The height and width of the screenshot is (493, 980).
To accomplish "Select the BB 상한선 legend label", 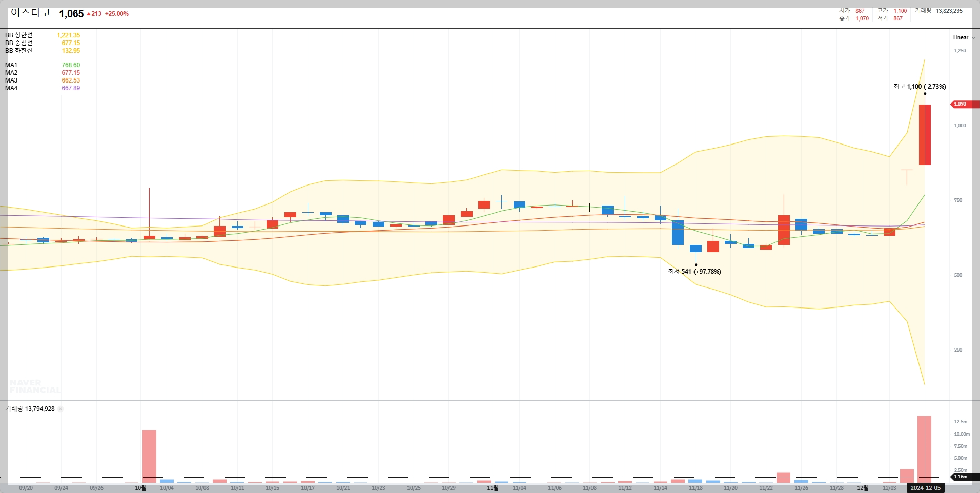I will (x=19, y=35).
